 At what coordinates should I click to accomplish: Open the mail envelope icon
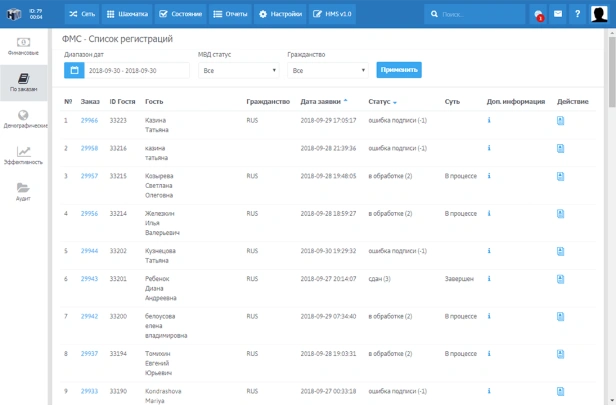(x=557, y=14)
